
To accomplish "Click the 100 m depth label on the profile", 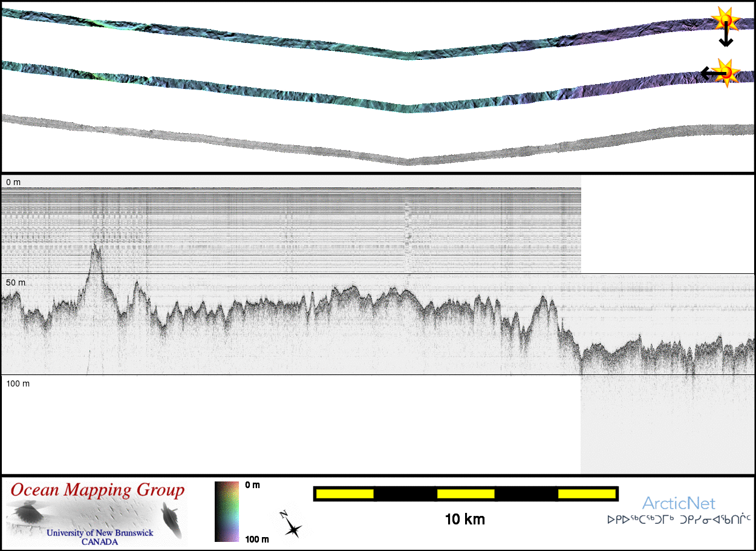I will [x=18, y=383].
